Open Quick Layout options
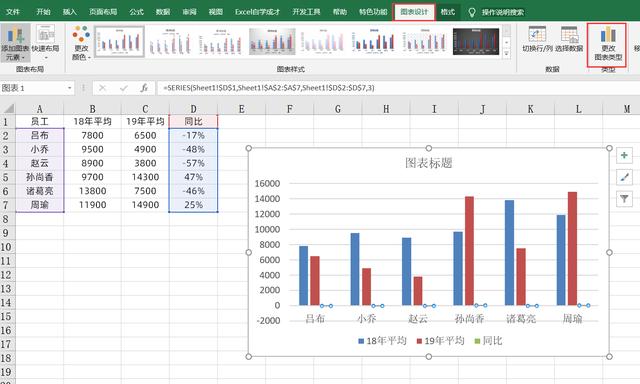The height and width of the screenshot is (384, 640). pos(45,43)
